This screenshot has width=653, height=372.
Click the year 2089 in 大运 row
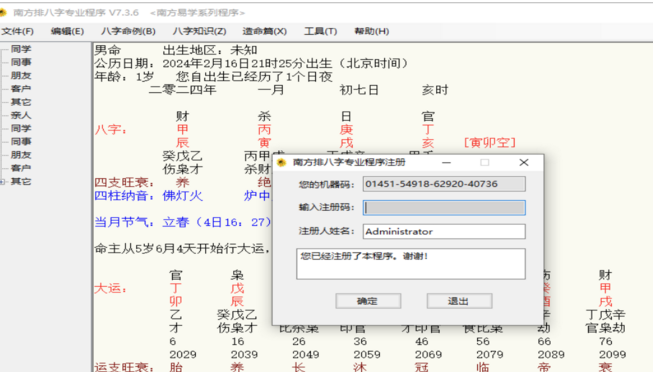point(551,355)
